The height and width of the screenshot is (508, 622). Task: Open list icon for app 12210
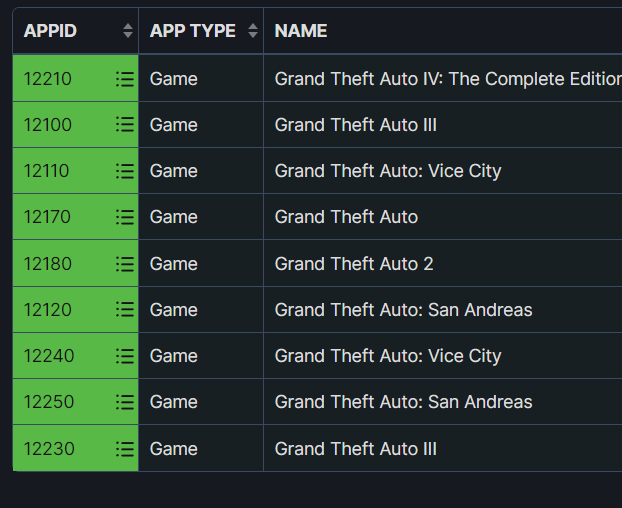125,79
